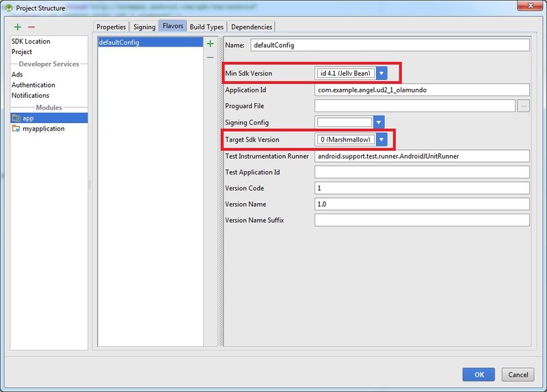Screen dimensions: 547x392
Task: Close the Project Structure window
Action: (530, 5)
